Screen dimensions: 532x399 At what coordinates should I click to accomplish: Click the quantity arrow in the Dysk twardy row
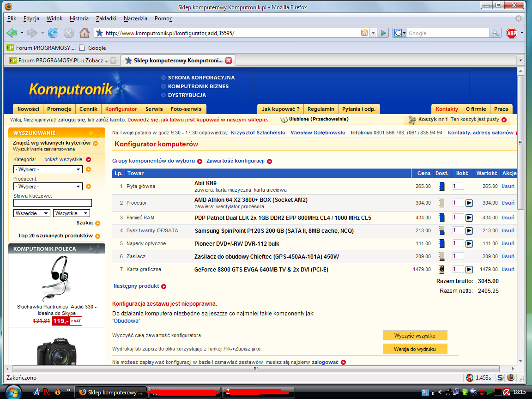(469, 231)
